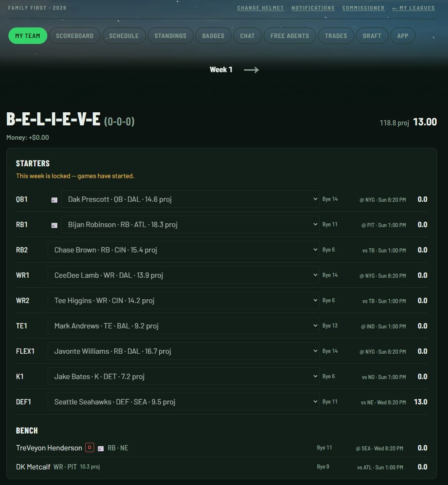Click the @ SEA · Wed 8:20 PM matchup
This screenshot has width=448, height=485.
click(379, 449)
